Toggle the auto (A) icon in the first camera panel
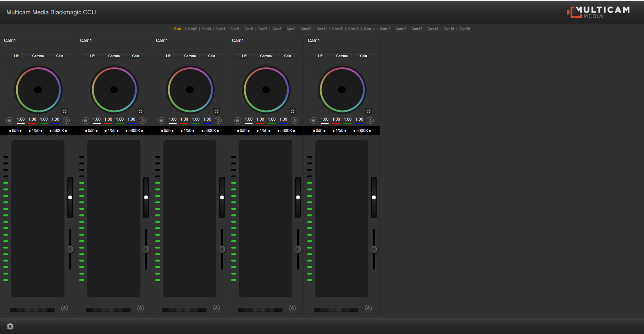Screen dimensions: 644x334 [x=64, y=308]
